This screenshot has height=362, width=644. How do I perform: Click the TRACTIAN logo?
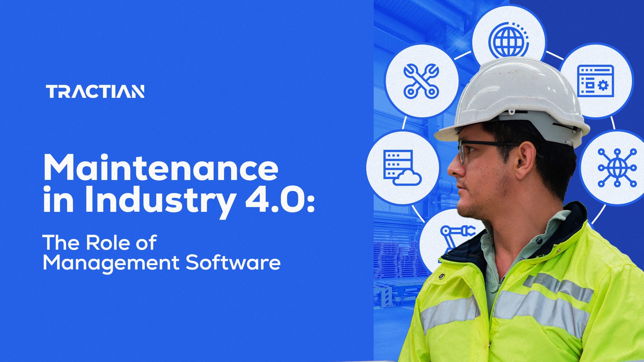click(x=96, y=90)
